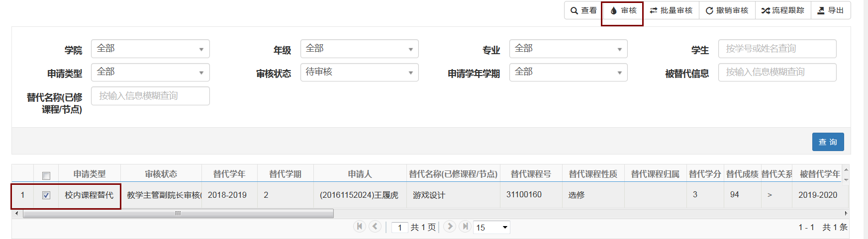The height and width of the screenshot is (239, 868).
Task: Click the horizontal scrollbar of the table
Action: (x=178, y=214)
